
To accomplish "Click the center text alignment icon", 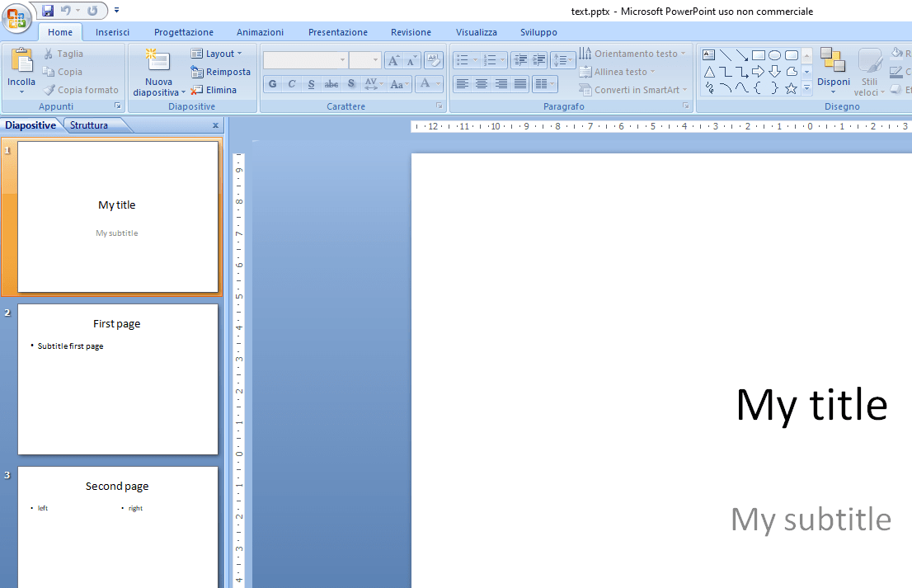I will (481, 83).
